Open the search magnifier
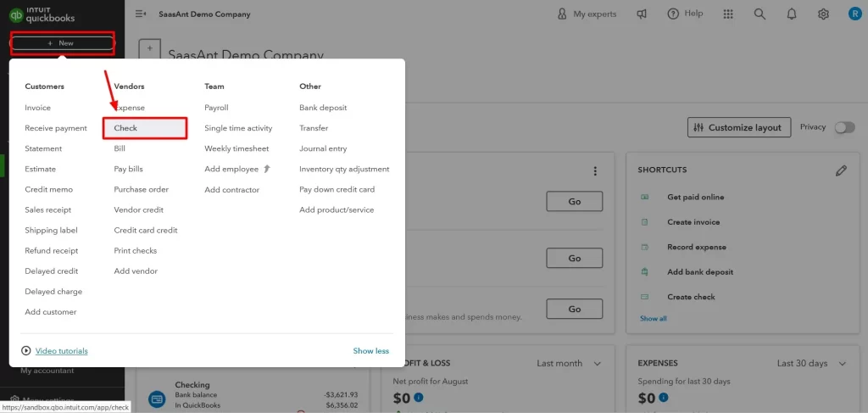The image size is (868, 413). click(760, 14)
